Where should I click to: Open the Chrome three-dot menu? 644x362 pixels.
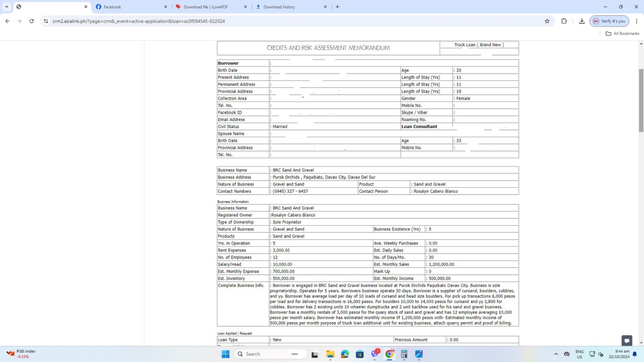click(636, 21)
